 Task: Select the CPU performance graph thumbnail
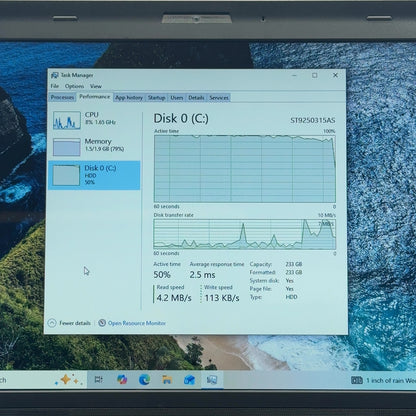67,120
